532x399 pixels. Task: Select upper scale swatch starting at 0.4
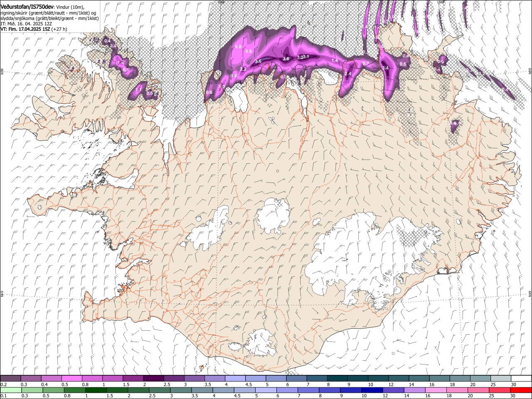(x=51, y=378)
